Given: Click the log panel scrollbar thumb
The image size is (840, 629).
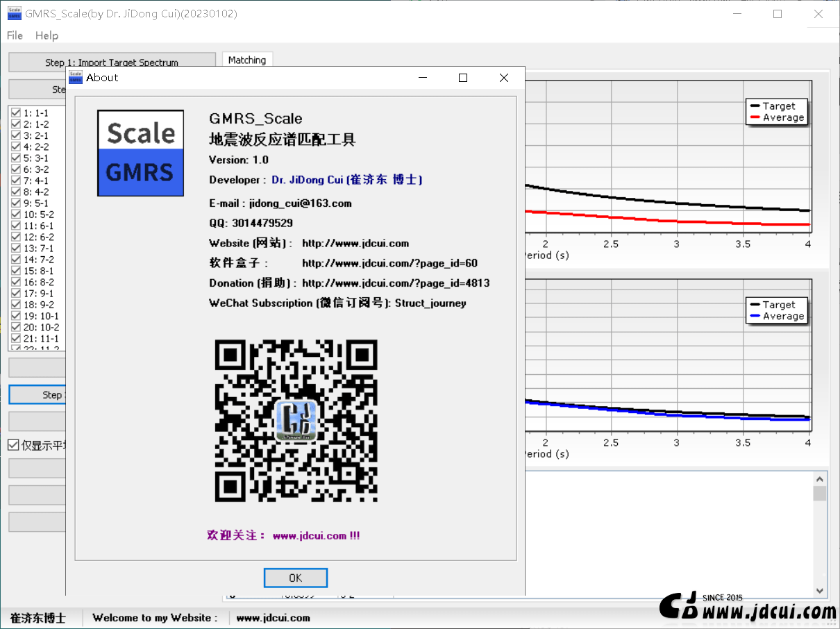Looking at the screenshot, I should pyautogui.click(x=820, y=493).
